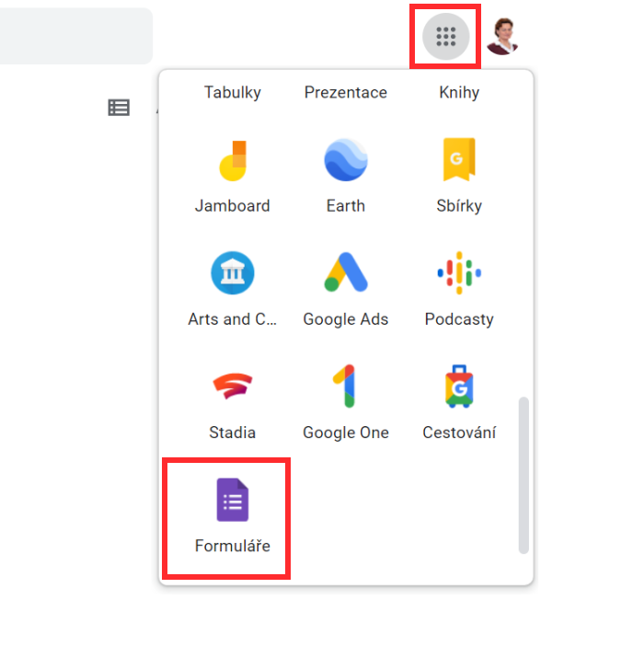Open Google One app icon
Image resolution: width=644 pixels, height=646 pixels.
(345, 386)
